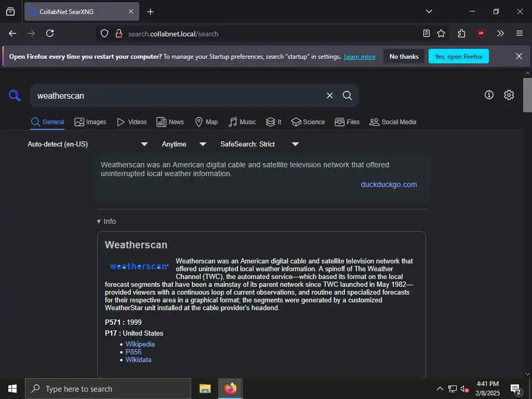Open the P856 link
Viewport: 532px width, 399px height.
pos(134,352)
